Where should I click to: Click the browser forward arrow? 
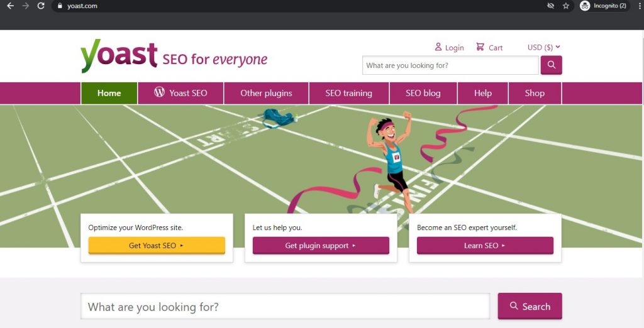pos(25,6)
